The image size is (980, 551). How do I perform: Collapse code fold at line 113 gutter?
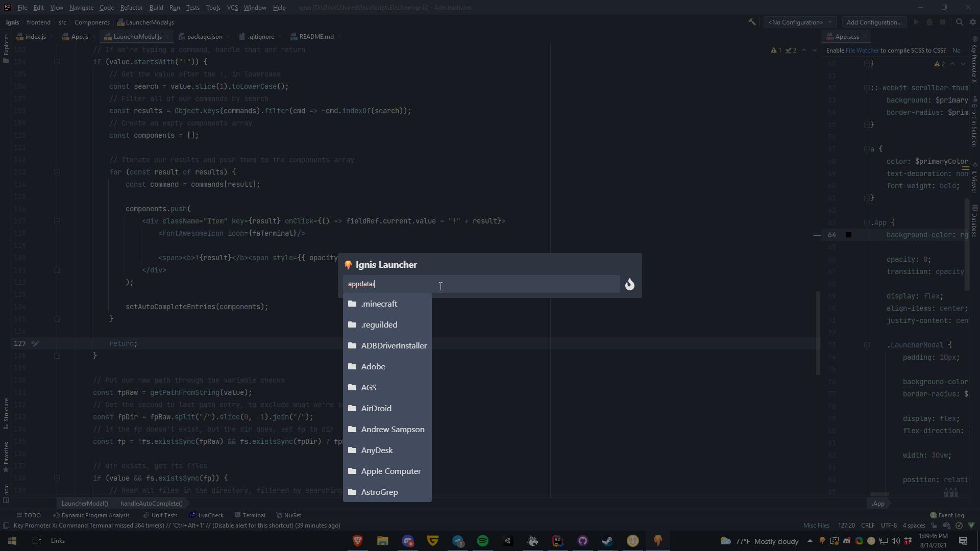(57, 172)
